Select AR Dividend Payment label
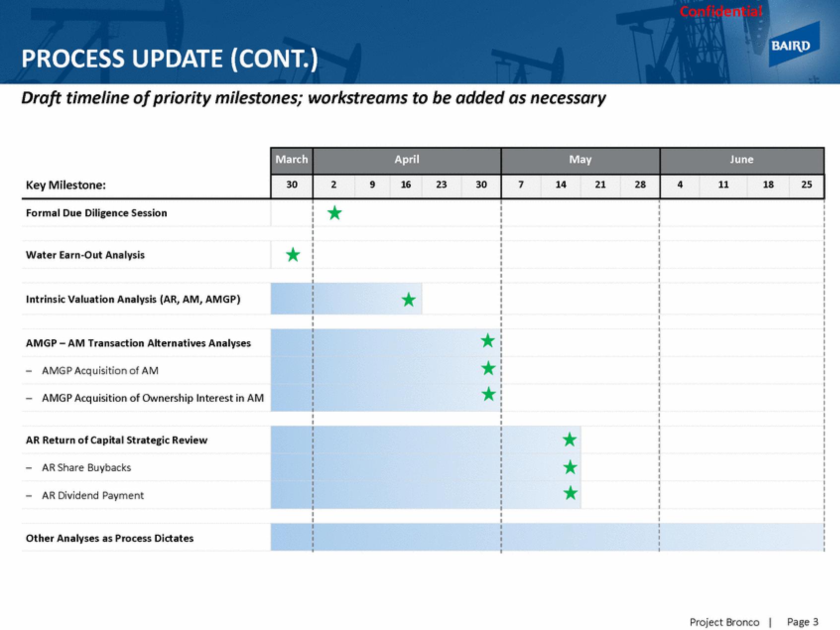840x630 pixels. coord(93,496)
